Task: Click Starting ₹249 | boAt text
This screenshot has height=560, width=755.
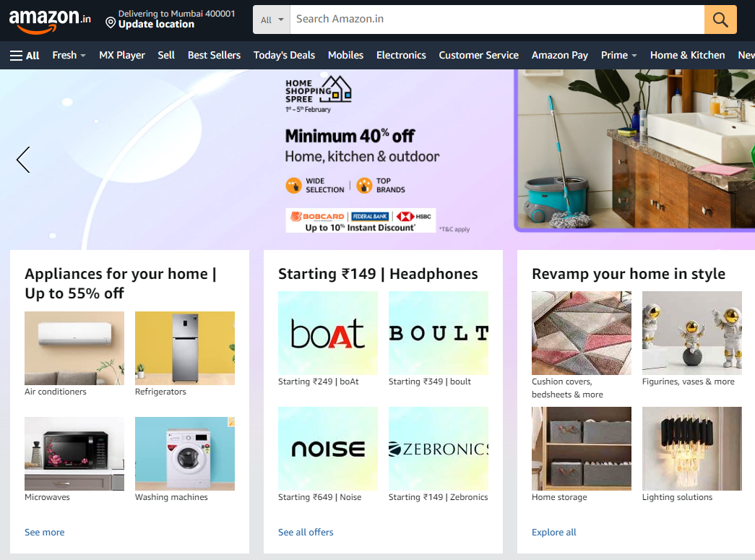Action: click(319, 382)
